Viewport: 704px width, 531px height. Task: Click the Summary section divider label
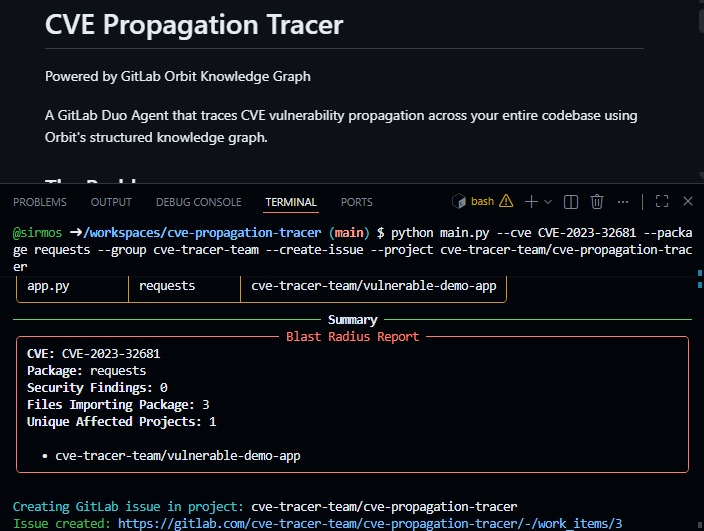tap(352, 320)
